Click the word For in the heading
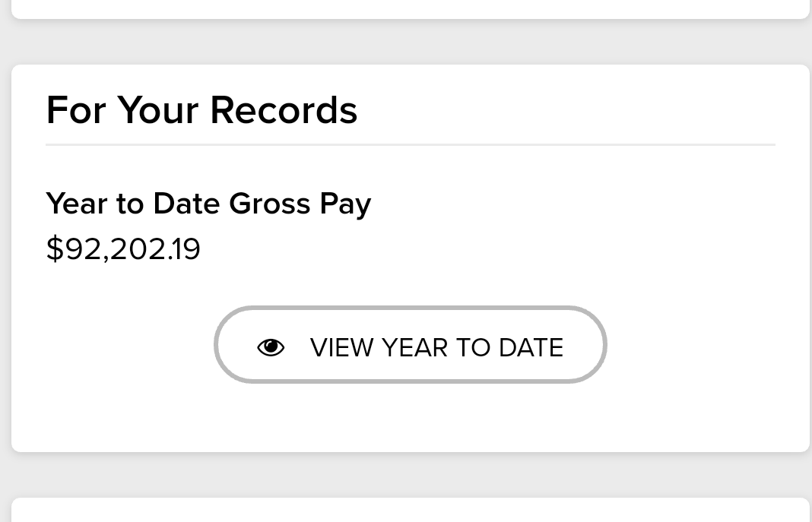Screen dimensions: 812x522 (x=76, y=109)
